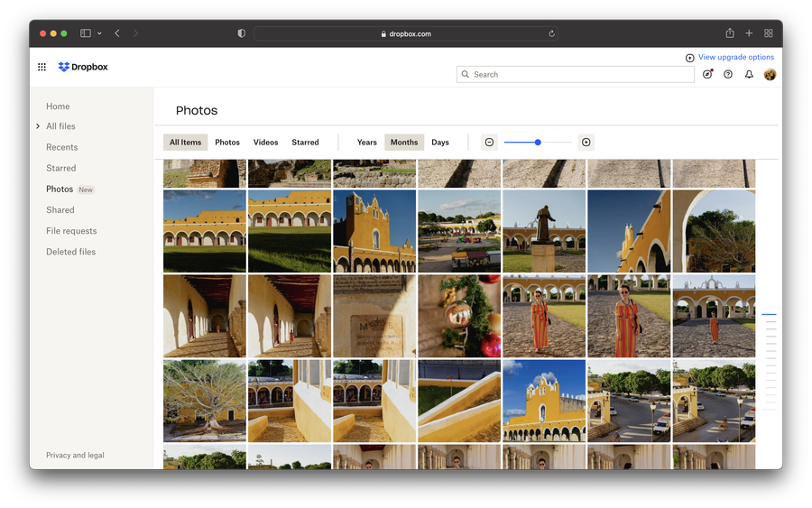Open the account avatar menu
This screenshot has height=508, width=812.
click(x=770, y=75)
